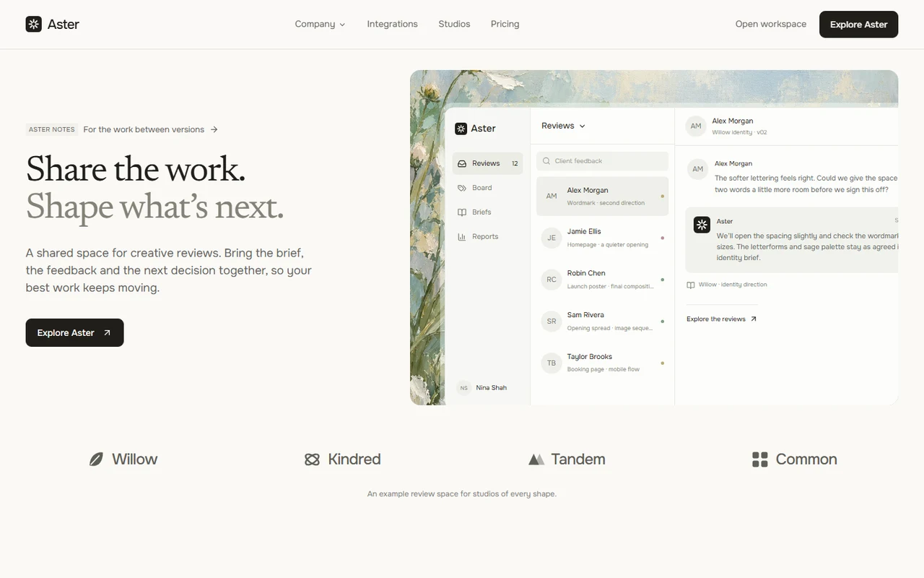Click the Explore Aster button below the headline
Viewport: 924px width, 578px height.
(74, 332)
